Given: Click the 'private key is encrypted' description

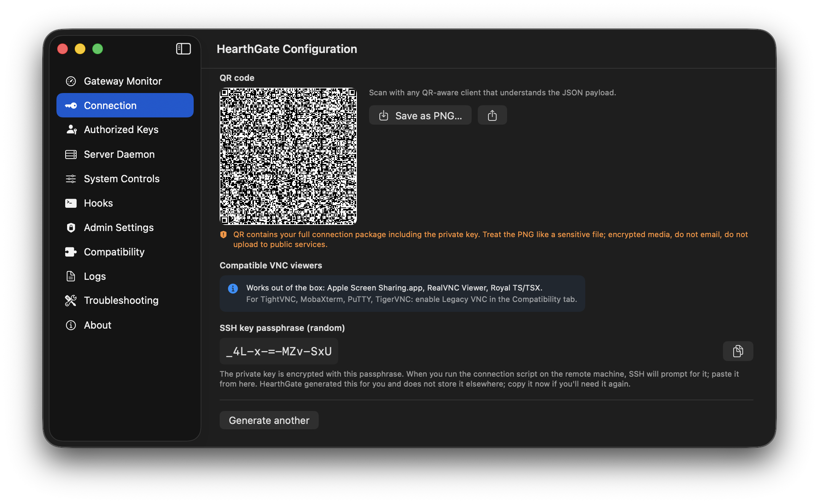Looking at the screenshot, I should [479, 379].
